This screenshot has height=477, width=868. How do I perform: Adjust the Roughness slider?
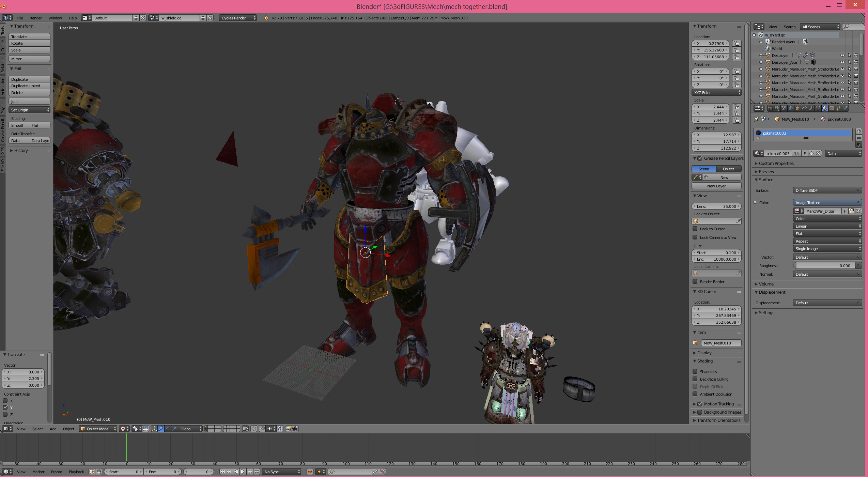click(824, 266)
